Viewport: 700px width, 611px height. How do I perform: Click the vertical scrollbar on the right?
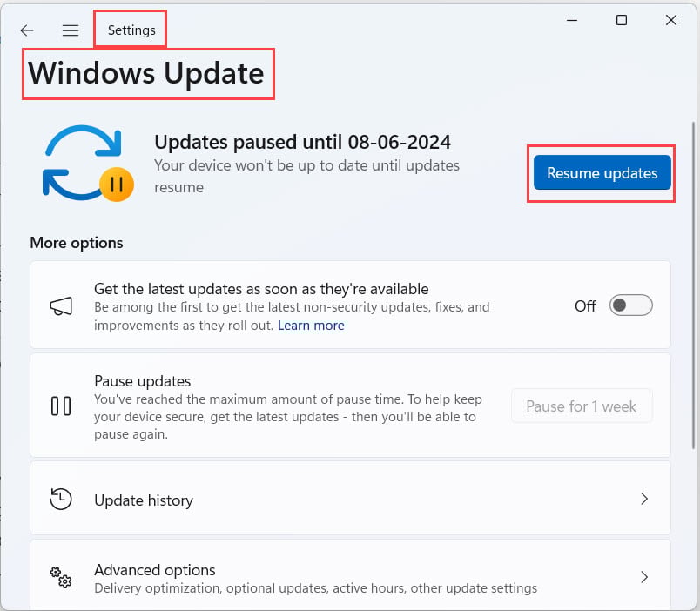693,285
